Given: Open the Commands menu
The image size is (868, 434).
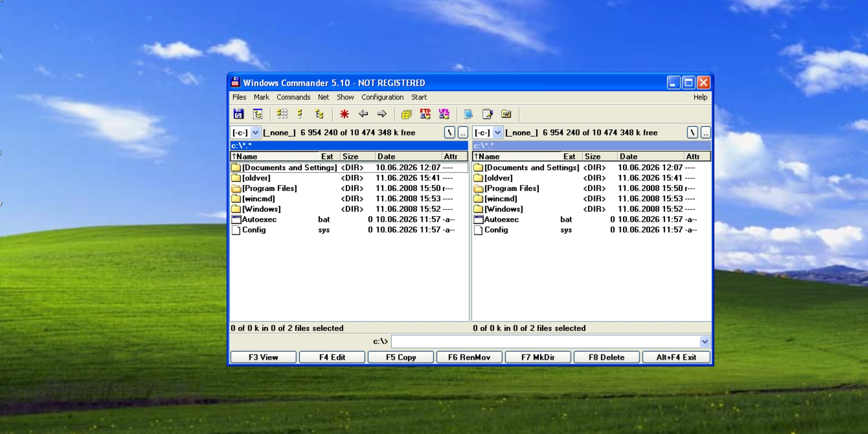Looking at the screenshot, I should (293, 97).
